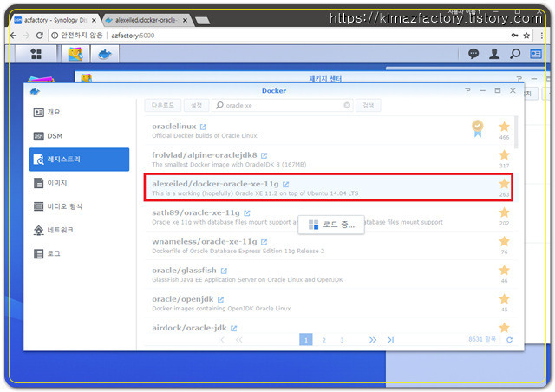This screenshot has width=555, height=392.
Task: Open external link for alexeiled/docker-oracle-xe-11g
Action: click(x=286, y=184)
